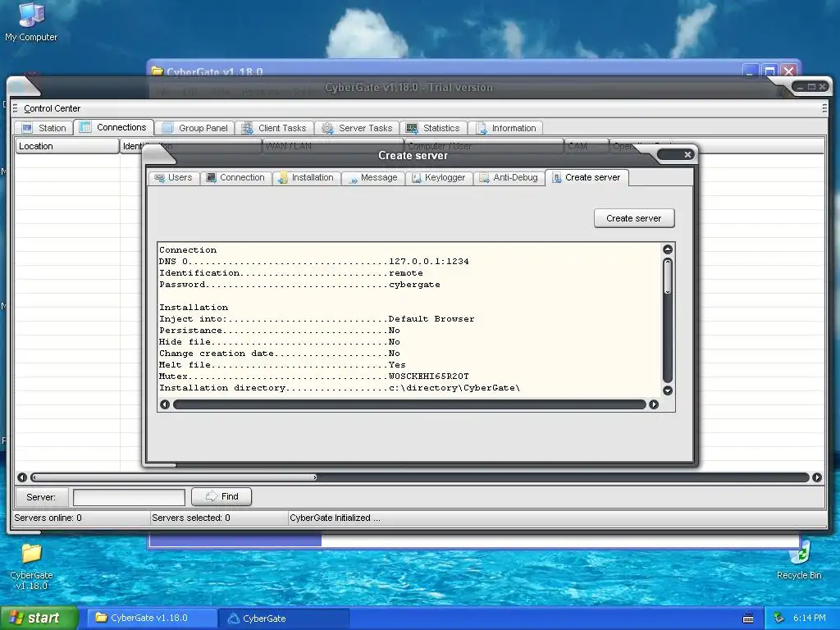Click the Password cybergate summary line
Image resolution: width=840 pixels, height=630 pixels.
point(299,285)
